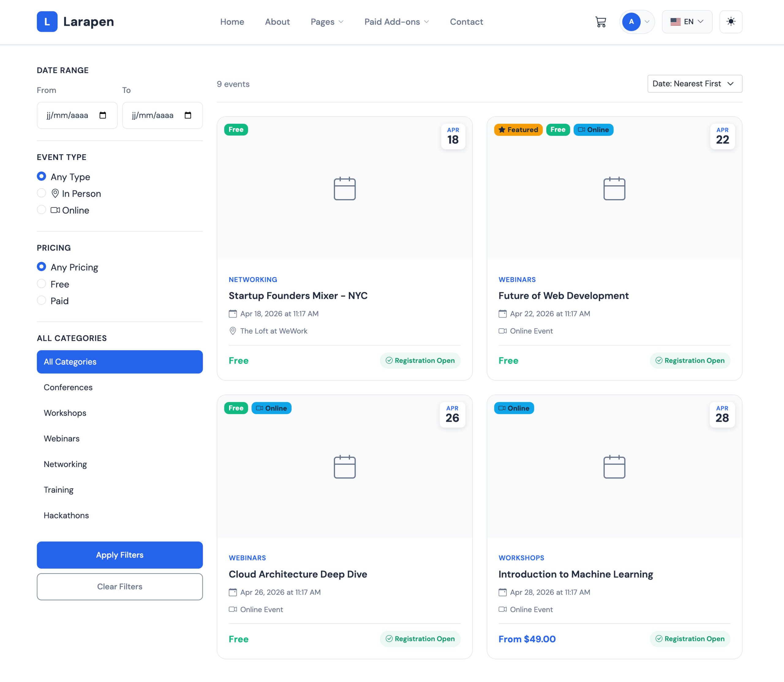Viewport: 784px width, 682px height.
Task: Filter by Hackathons category
Action: coord(66,515)
